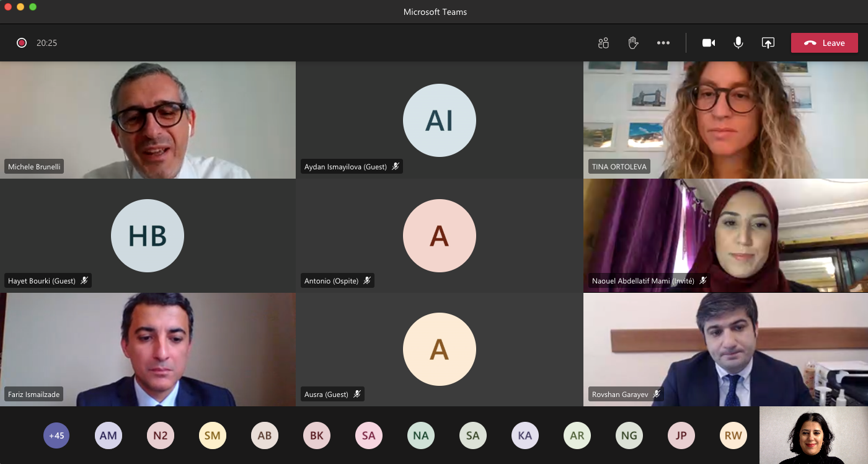Click the HB avatar for Hayet Bourki
This screenshot has width=868, height=464.
point(148,236)
